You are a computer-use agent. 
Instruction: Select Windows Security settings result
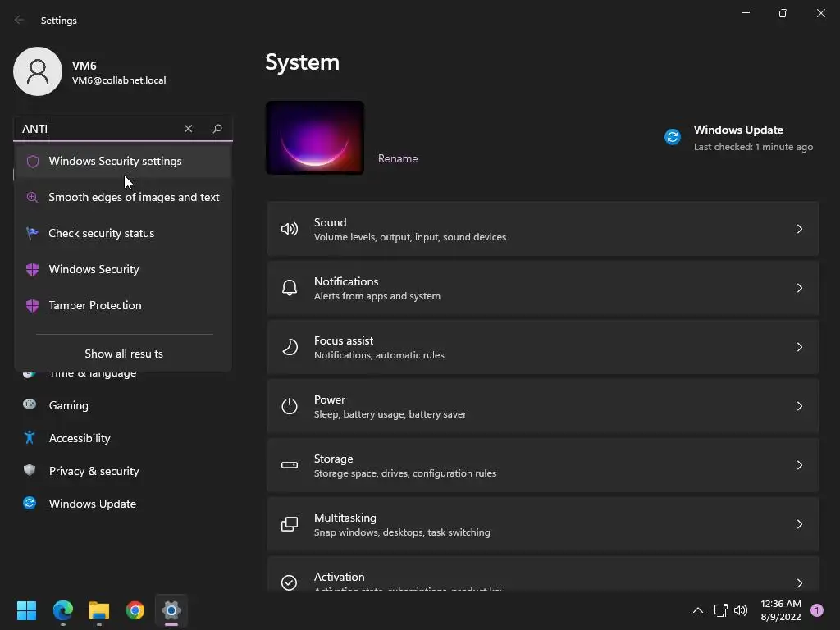123,162
